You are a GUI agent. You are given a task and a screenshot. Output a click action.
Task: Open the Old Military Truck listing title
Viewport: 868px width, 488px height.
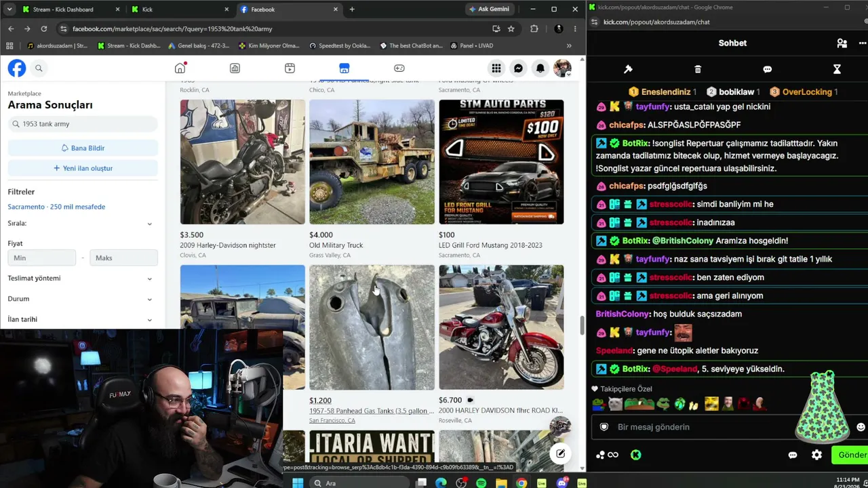pyautogui.click(x=336, y=245)
